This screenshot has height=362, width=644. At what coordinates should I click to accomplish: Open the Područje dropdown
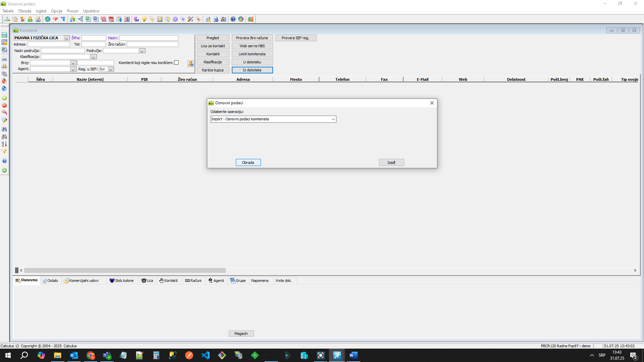click(142, 51)
